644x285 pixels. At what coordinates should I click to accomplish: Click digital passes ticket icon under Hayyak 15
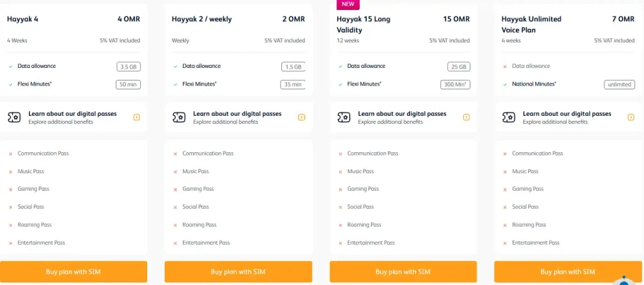click(344, 117)
